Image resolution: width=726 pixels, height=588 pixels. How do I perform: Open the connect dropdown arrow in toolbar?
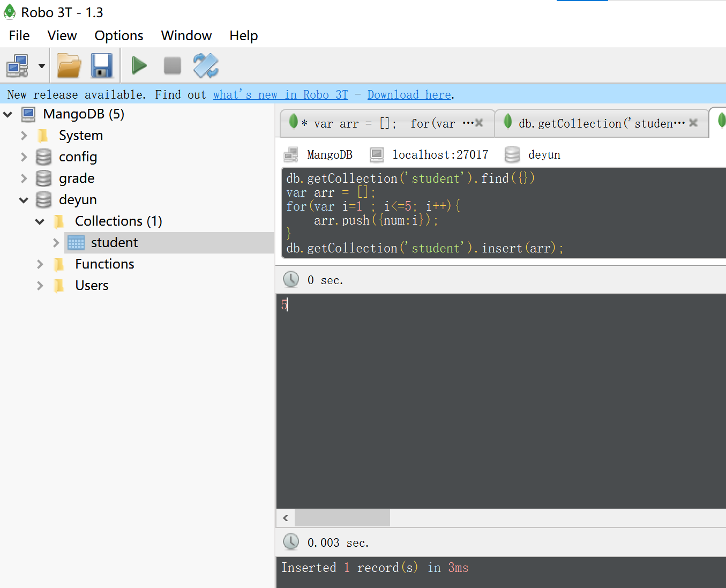(41, 66)
